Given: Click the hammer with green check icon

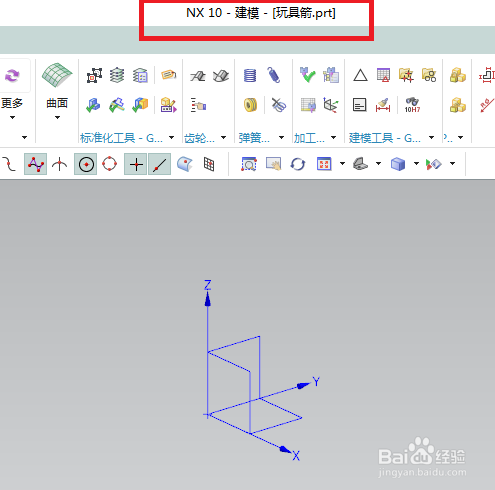Looking at the screenshot, I should tap(117, 105).
